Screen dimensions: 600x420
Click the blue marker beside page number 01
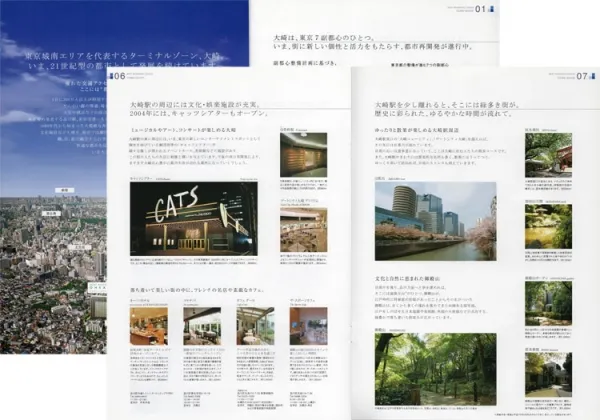coord(492,9)
